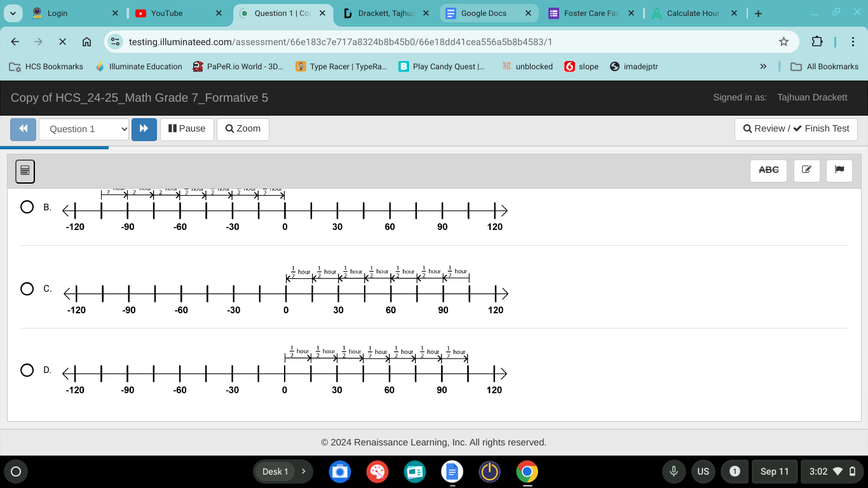Go to the next question arrow
Viewport: 868px width, 488px height.
(x=144, y=129)
